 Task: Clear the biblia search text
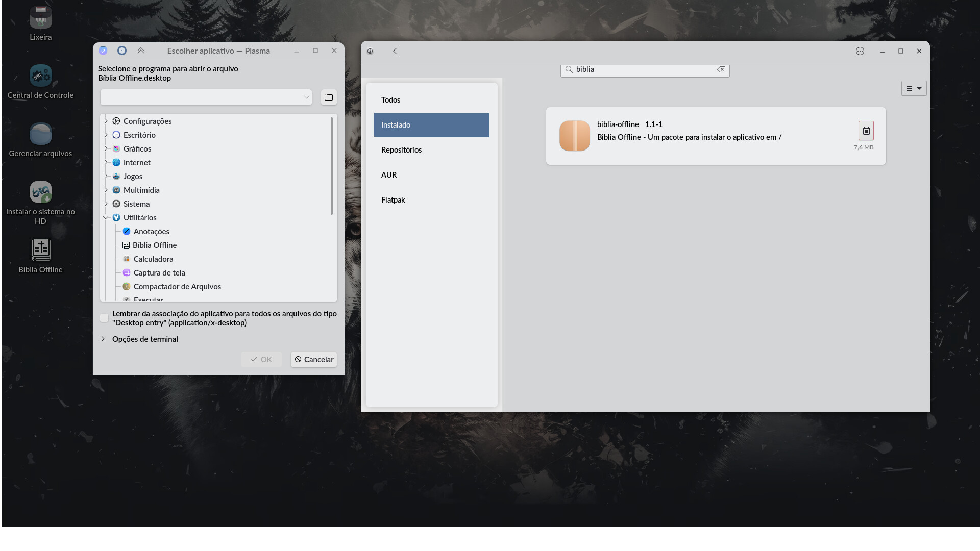pos(721,69)
